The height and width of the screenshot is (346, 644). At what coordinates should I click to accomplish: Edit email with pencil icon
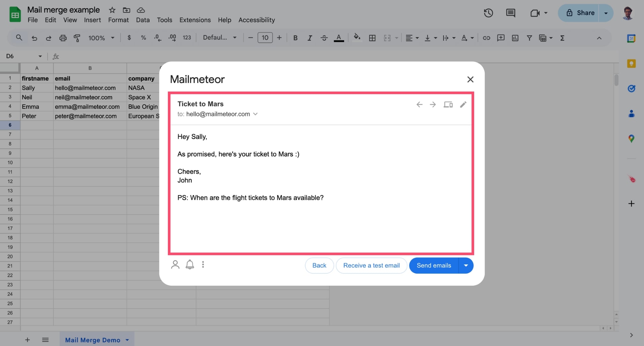tap(463, 104)
